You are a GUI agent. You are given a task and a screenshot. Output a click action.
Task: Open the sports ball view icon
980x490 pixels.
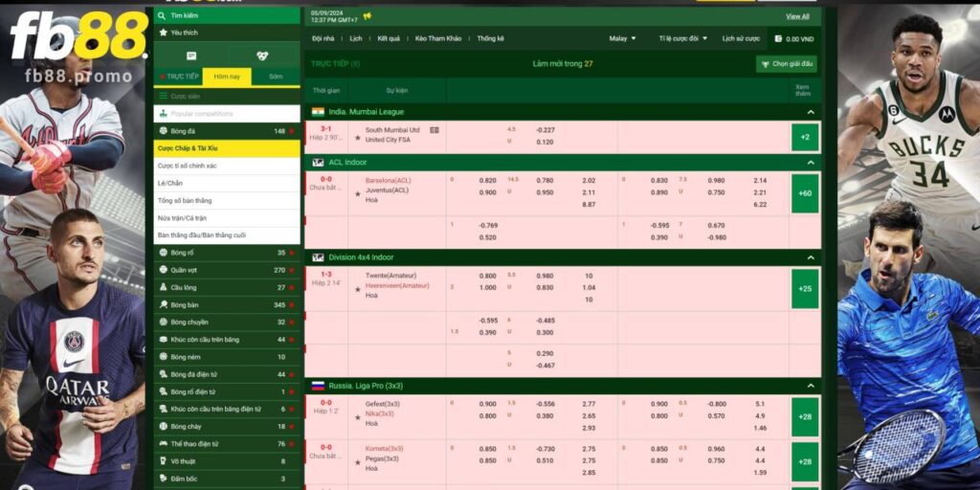point(262,56)
